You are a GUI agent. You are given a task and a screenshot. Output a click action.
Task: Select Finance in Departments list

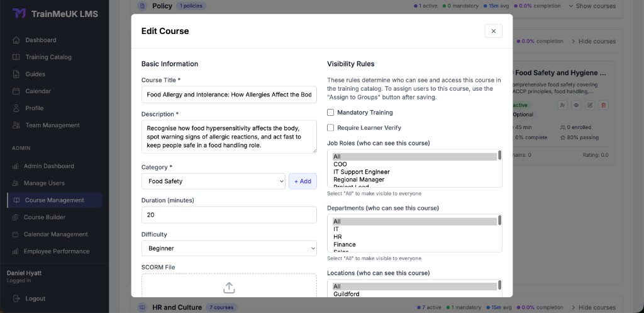point(415,245)
